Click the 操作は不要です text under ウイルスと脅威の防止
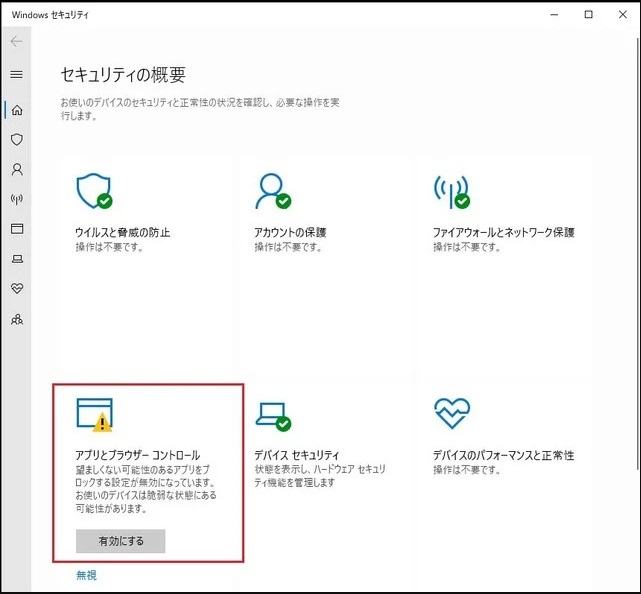This screenshot has width=641, height=594. click(x=109, y=247)
